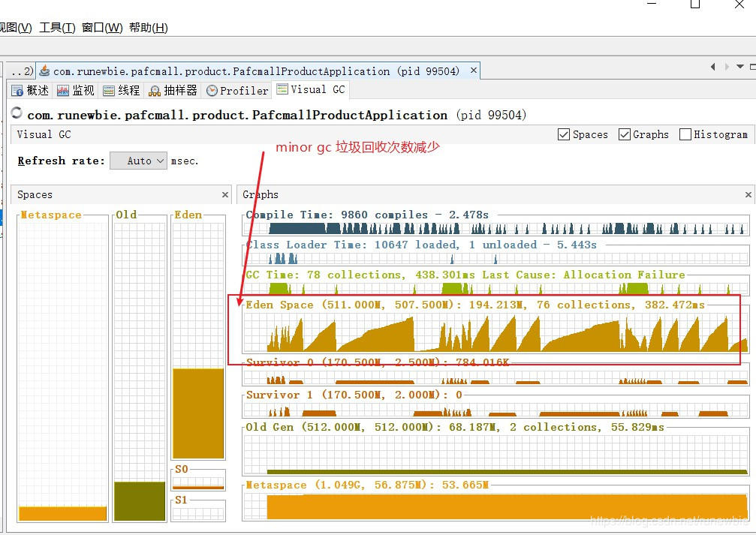Click 'Class Loader Time: 10647 loaded' text
756x535 pixels.
tap(351, 245)
